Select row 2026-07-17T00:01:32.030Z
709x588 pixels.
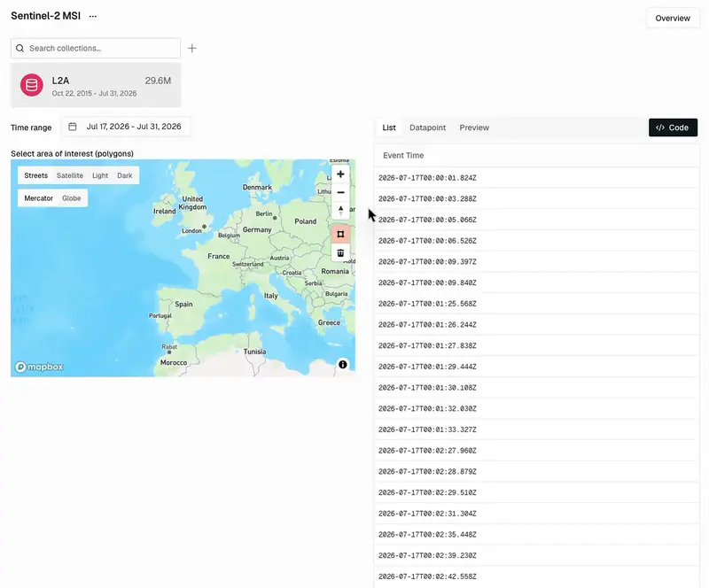pyautogui.click(x=536, y=408)
